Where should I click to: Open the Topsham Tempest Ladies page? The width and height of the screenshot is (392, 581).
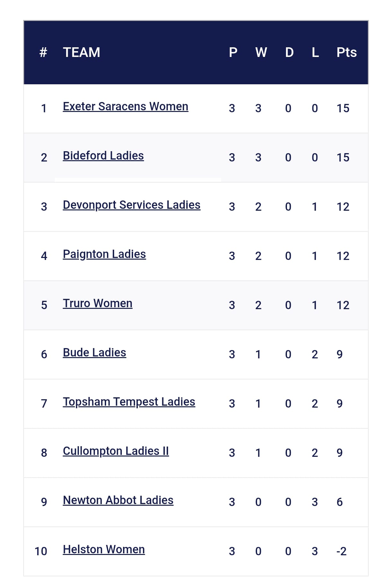129,402
